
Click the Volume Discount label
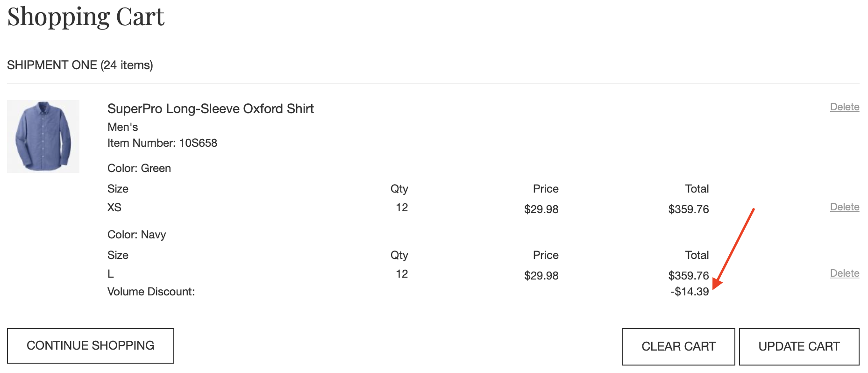(x=151, y=292)
